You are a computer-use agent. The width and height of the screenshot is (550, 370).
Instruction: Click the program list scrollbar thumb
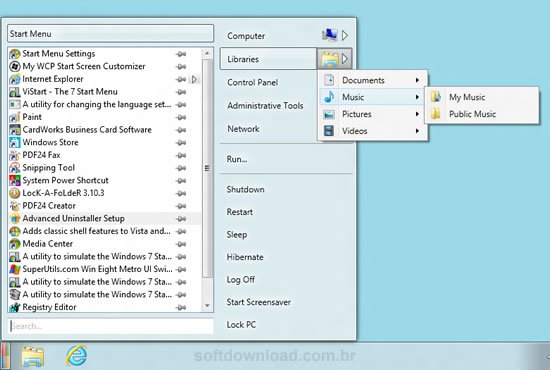click(207, 168)
